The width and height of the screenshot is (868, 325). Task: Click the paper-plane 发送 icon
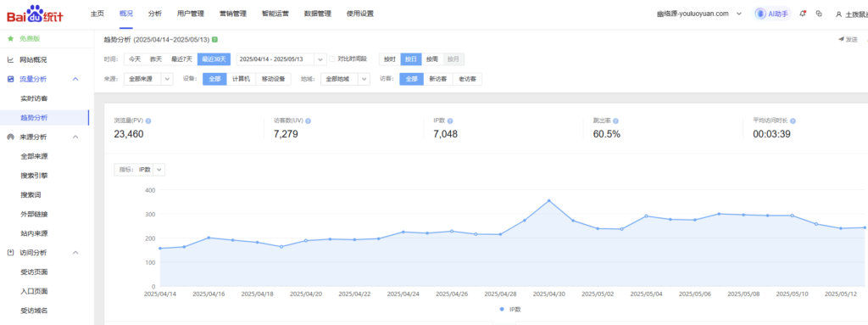click(841, 39)
